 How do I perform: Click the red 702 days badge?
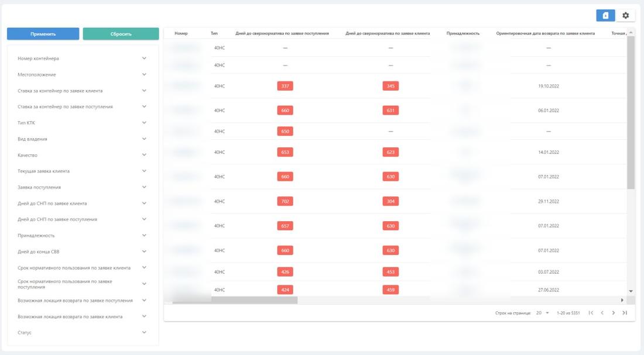click(x=285, y=202)
